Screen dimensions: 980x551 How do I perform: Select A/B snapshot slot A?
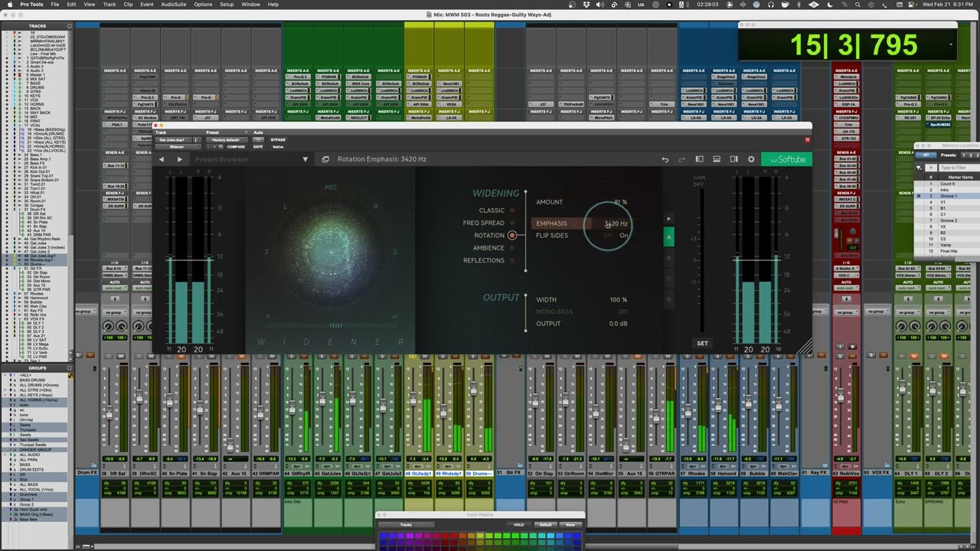[x=668, y=236]
